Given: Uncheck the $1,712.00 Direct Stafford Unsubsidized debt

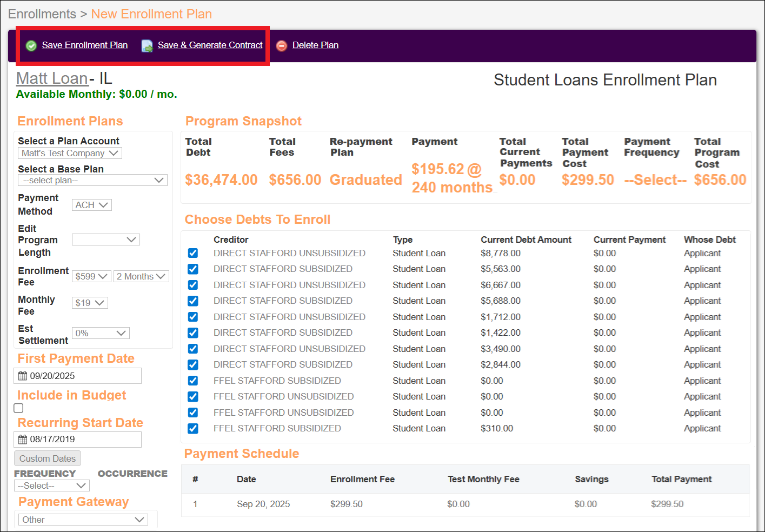Looking at the screenshot, I should pos(193,317).
